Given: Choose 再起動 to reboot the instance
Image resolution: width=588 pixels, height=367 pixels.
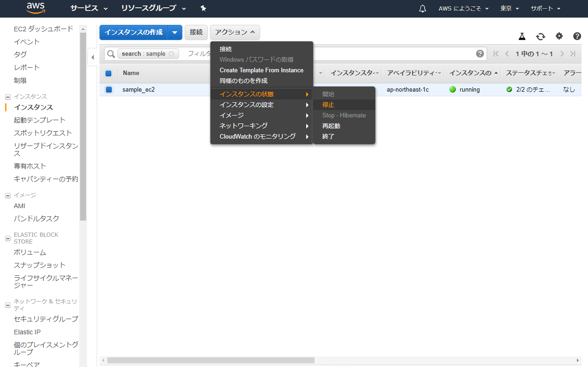Looking at the screenshot, I should point(344,126).
